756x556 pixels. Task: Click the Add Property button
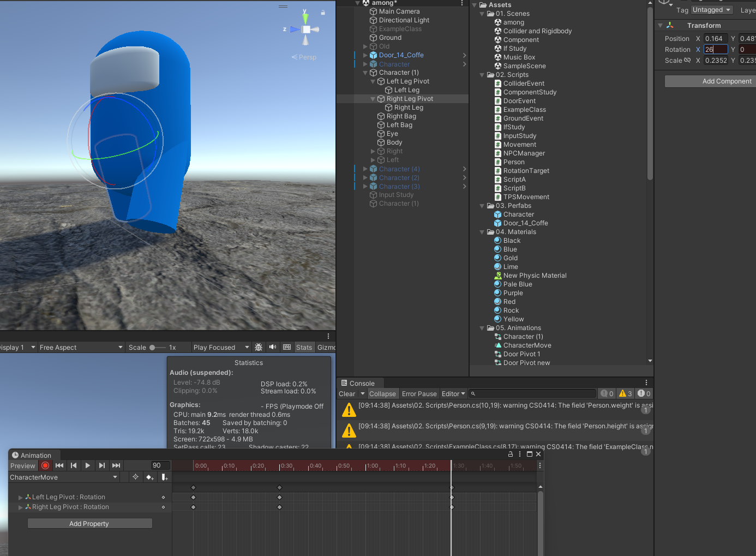click(x=89, y=523)
